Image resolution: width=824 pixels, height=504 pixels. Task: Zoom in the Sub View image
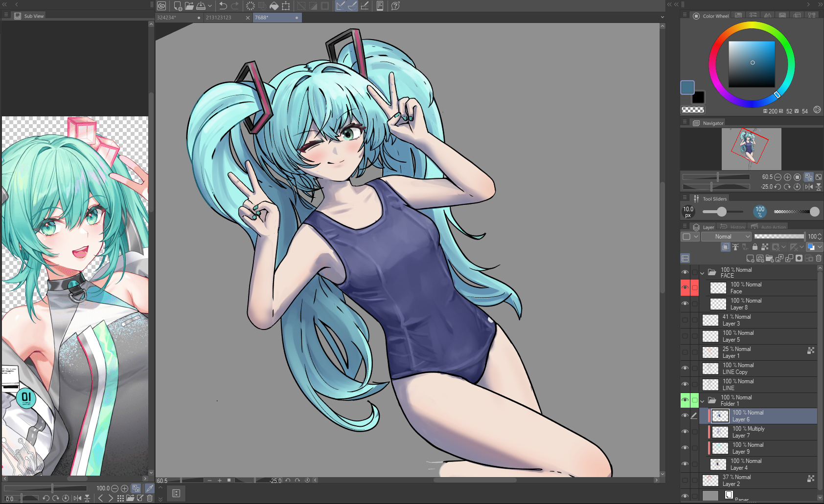click(125, 488)
